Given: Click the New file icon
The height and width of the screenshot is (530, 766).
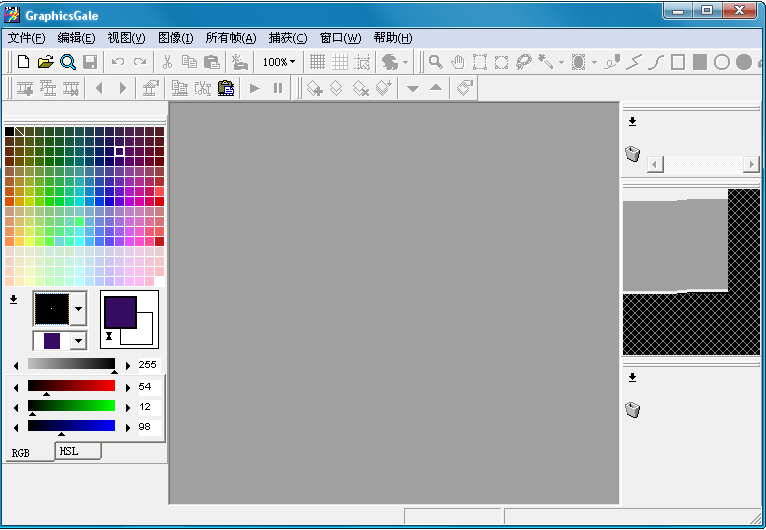Looking at the screenshot, I should coord(23,62).
